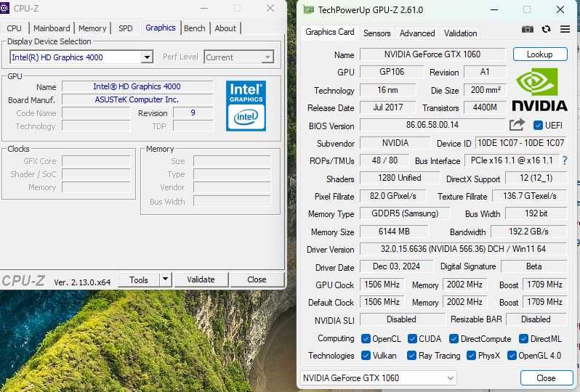Screen dimensions: 580x392
Task: Click the Texture Fillrate 136.7 GTexel/s field
Action: 530,196
